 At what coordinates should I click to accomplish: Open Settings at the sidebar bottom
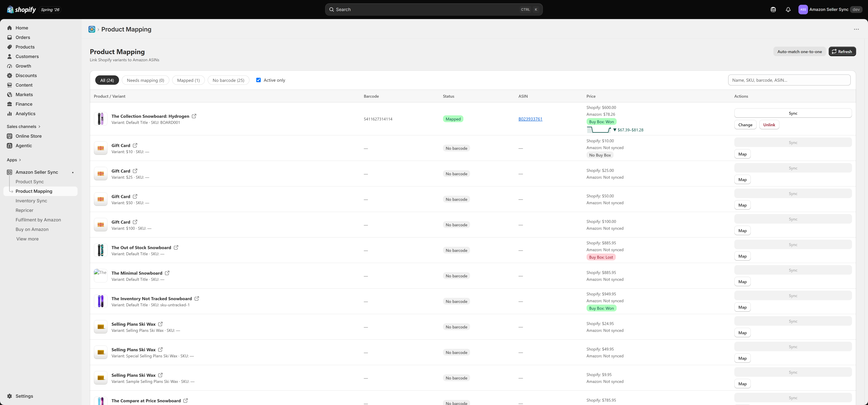pos(24,396)
